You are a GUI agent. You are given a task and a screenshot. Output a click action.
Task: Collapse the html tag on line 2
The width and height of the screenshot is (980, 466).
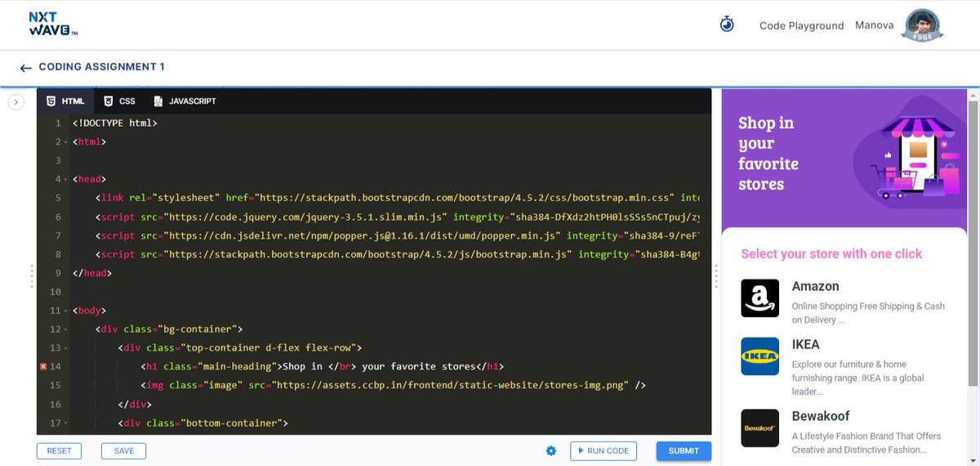click(65, 142)
